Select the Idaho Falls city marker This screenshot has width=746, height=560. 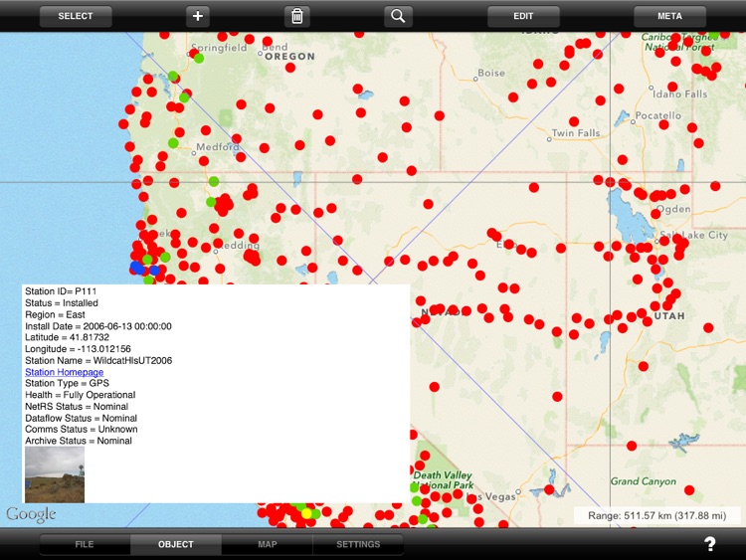coord(651,88)
